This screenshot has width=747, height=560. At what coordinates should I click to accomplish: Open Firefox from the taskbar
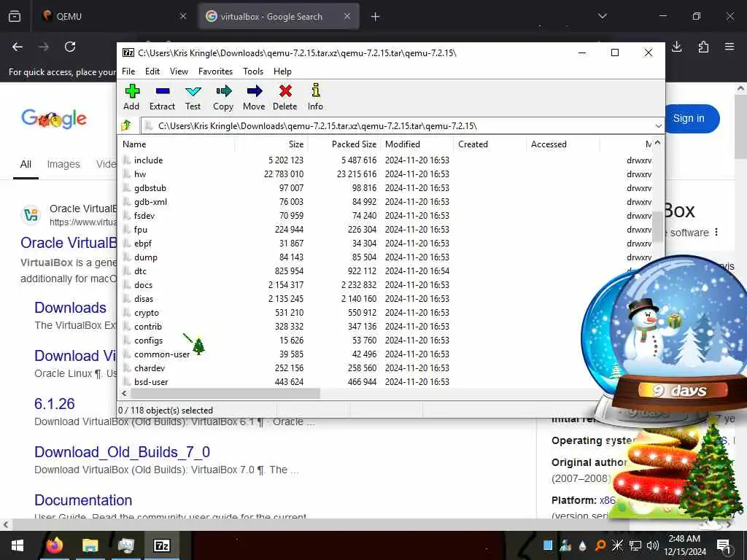[54, 545]
